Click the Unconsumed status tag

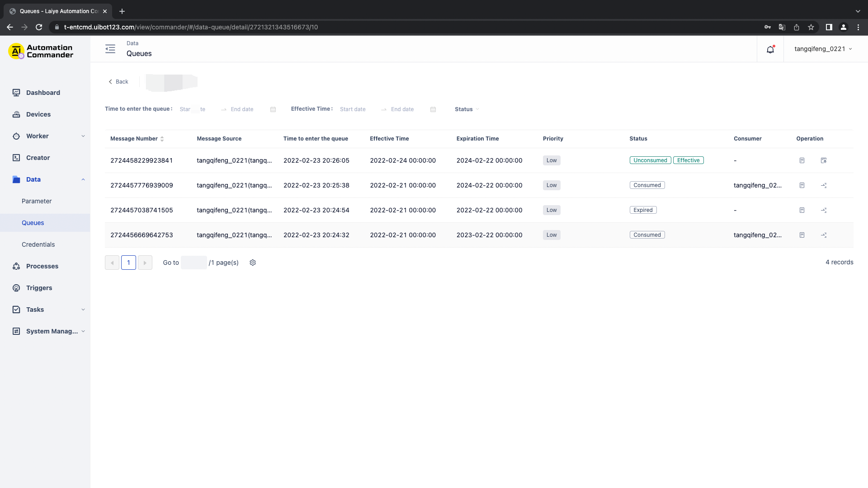click(650, 160)
